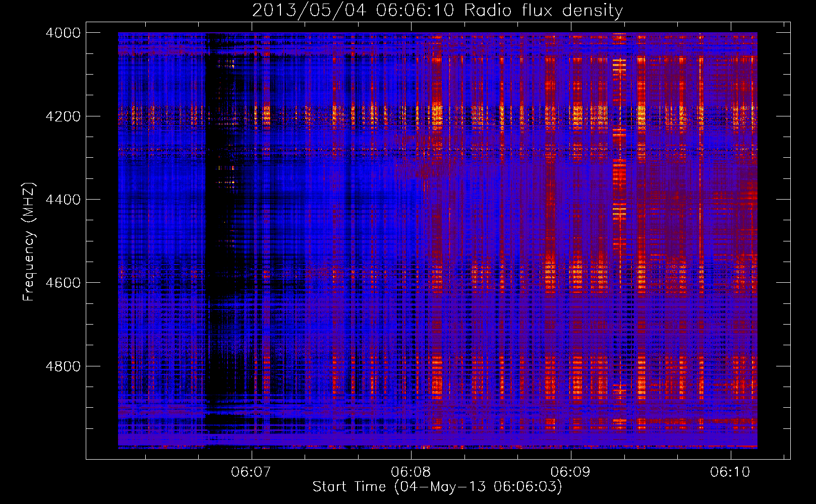
Task: Select the 4800 frequency tick label
Action: (63, 366)
